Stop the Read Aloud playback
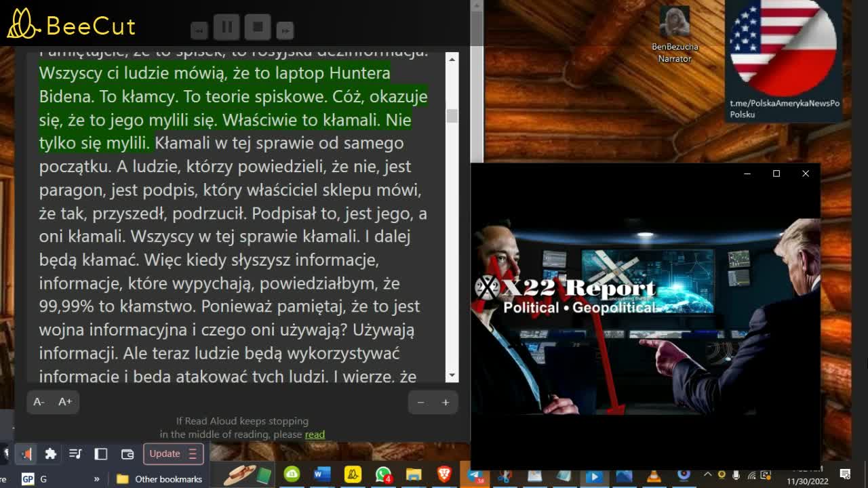Screen dimensions: 868x488 pos(258,27)
